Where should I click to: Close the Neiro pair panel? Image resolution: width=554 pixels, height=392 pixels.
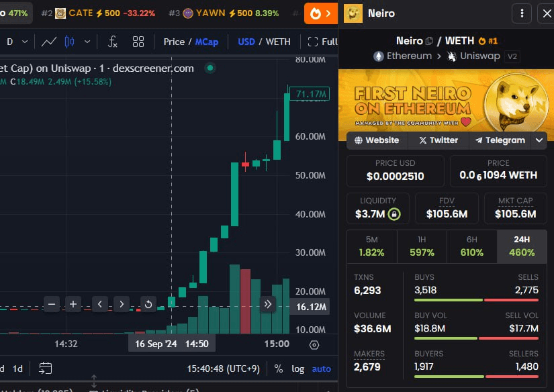click(547, 13)
